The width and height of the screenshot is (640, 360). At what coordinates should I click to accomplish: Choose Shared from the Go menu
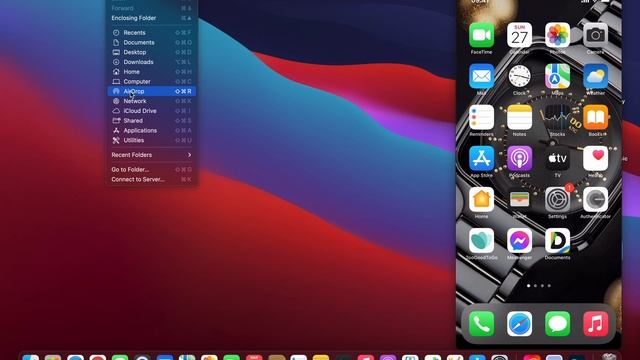pyautogui.click(x=152, y=121)
